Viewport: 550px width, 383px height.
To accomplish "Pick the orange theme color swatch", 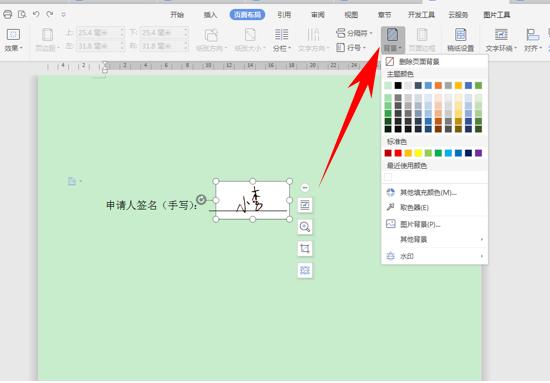I will (x=438, y=85).
